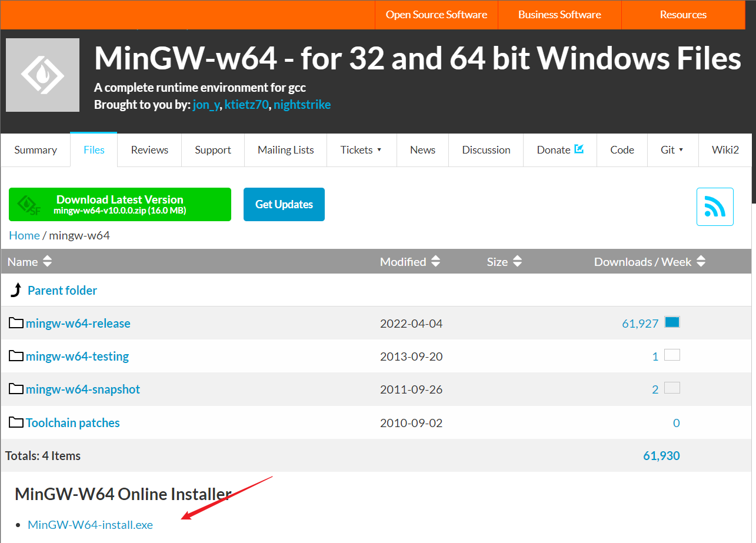Click the folder icon beside mingw-w64-testing
Screen dimensions: 756x543
tap(16, 356)
